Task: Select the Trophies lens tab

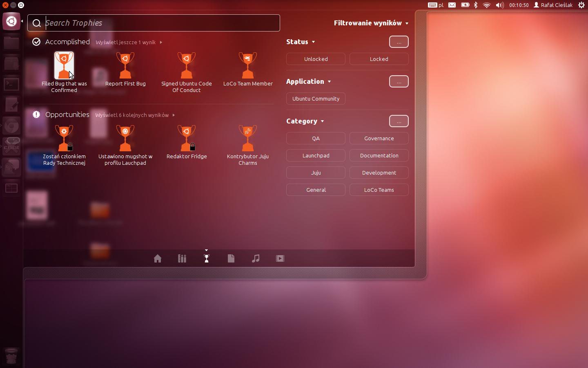Action: click(207, 258)
